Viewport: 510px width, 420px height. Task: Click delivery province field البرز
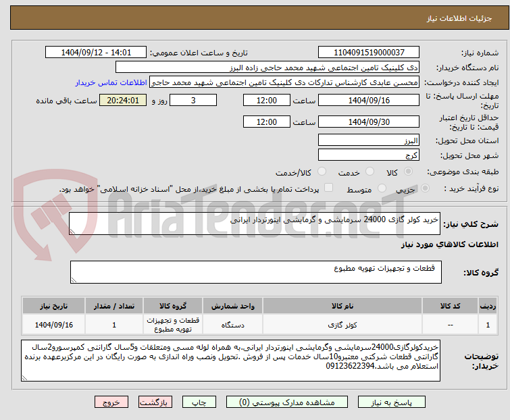369,140
